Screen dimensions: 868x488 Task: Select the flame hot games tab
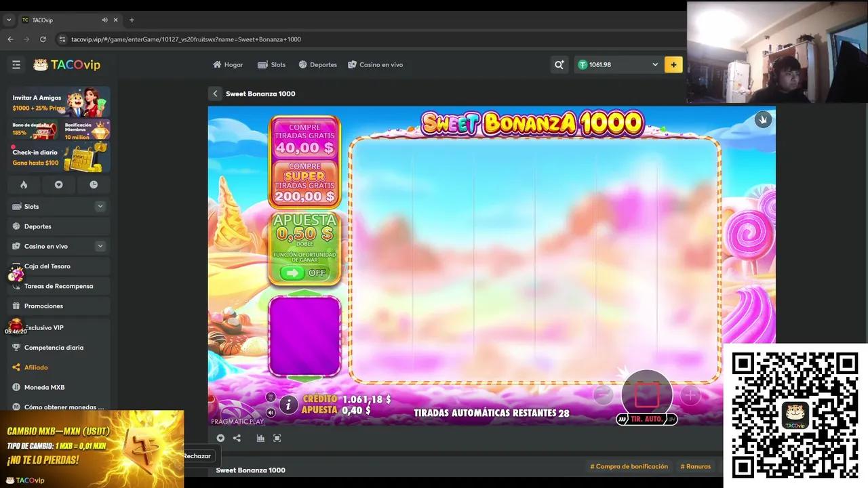(24, 184)
